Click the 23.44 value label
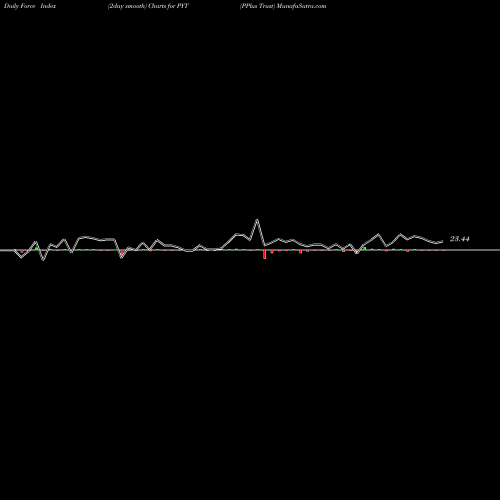The height and width of the screenshot is (500, 500). tap(460, 239)
